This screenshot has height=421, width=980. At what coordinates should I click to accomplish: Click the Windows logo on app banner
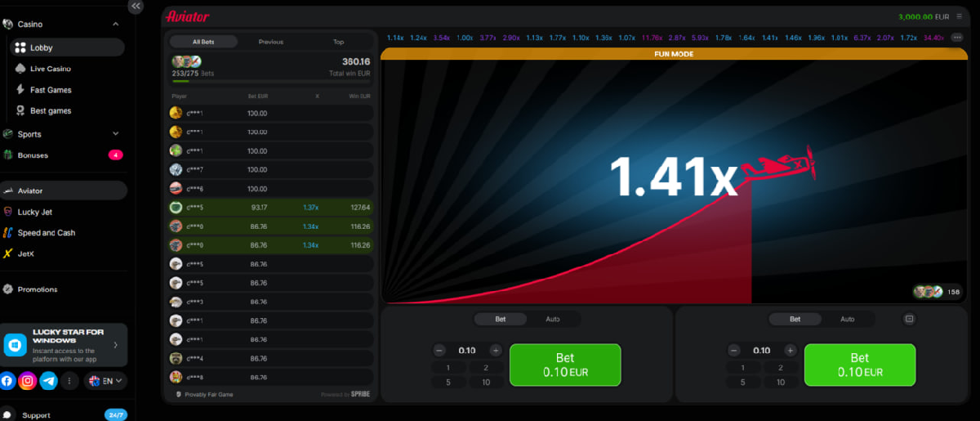(x=16, y=345)
